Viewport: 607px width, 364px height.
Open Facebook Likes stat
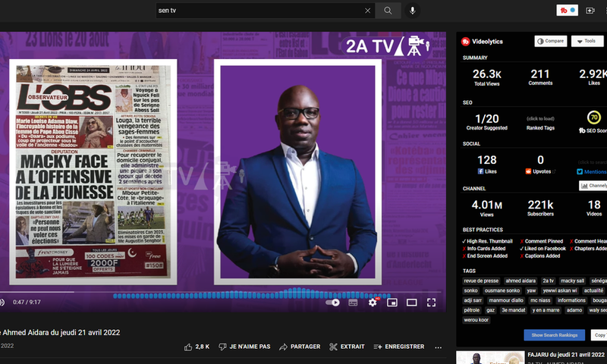tap(487, 165)
